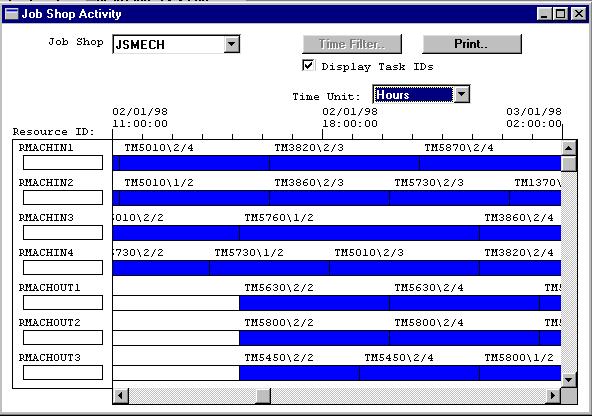
Task: Click the empty field under RMACHIN3
Action: [x=63, y=233]
